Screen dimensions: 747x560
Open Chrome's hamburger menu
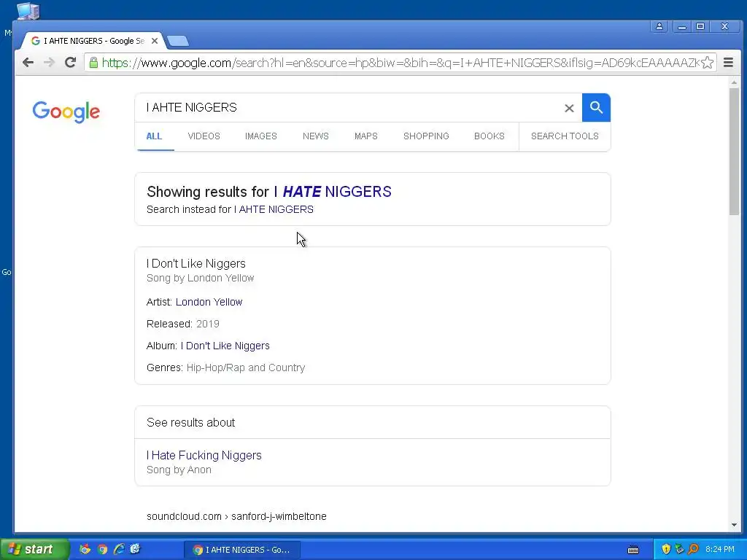(x=728, y=63)
